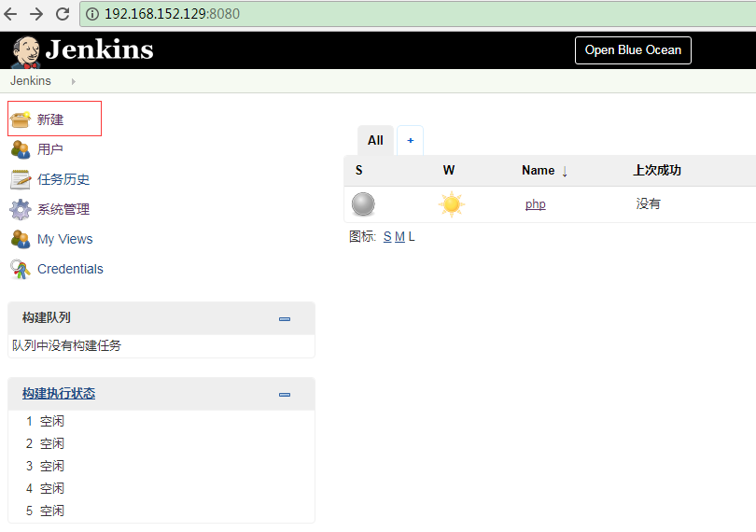Click the 新建 new item icon
Viewport: 756px width, 532px height.
(x=21, y=119)
